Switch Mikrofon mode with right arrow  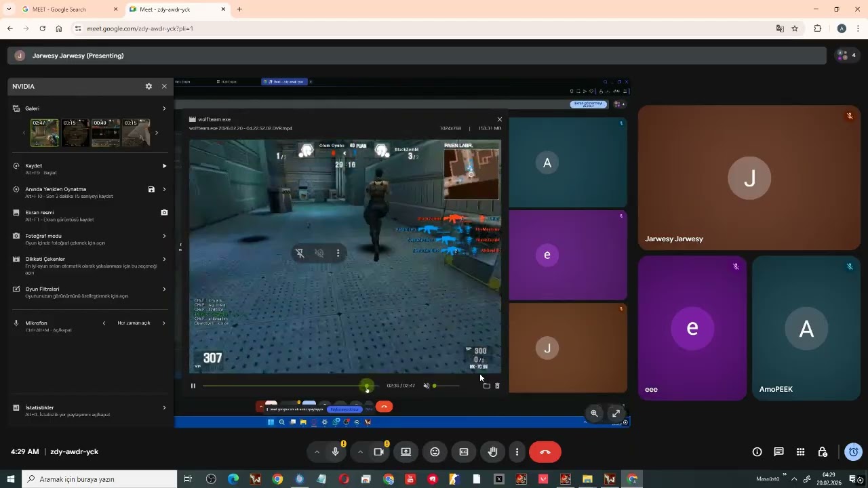click(x=164, y=323)
